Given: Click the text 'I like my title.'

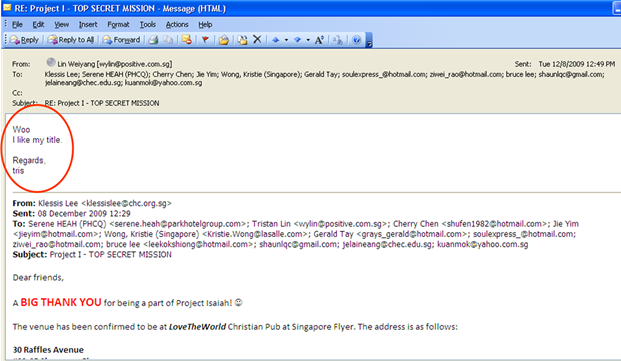Looking at the screenshot, I should pos(38,140).
